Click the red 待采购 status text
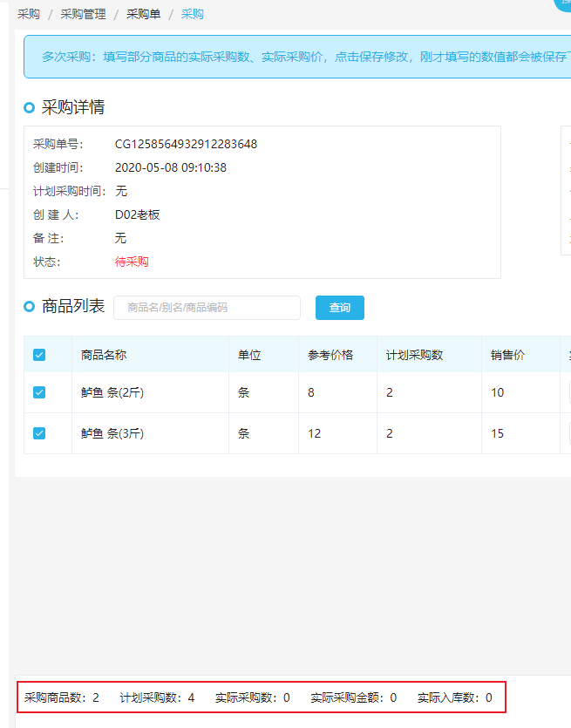The image size is (571, 728). click(132, 262)
